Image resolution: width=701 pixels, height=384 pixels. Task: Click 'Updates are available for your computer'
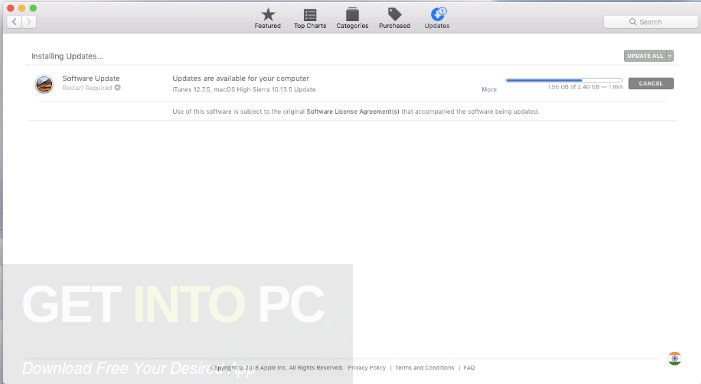pos(241,78)
